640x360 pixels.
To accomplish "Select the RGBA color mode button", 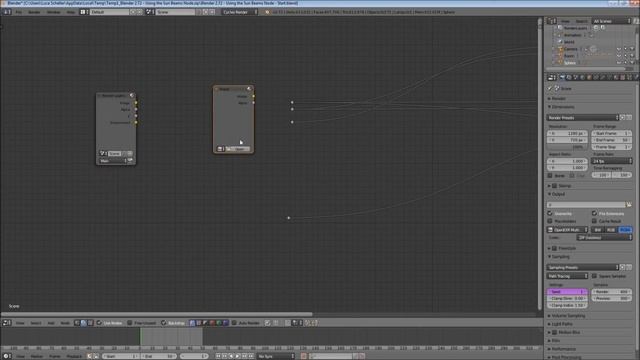I will click(x=625, y=230).
